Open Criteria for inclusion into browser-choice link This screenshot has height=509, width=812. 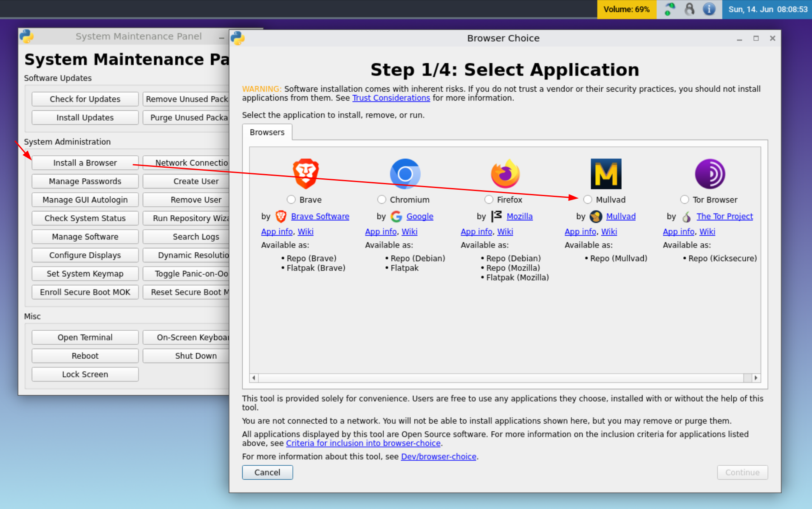(x=363, y=443)
